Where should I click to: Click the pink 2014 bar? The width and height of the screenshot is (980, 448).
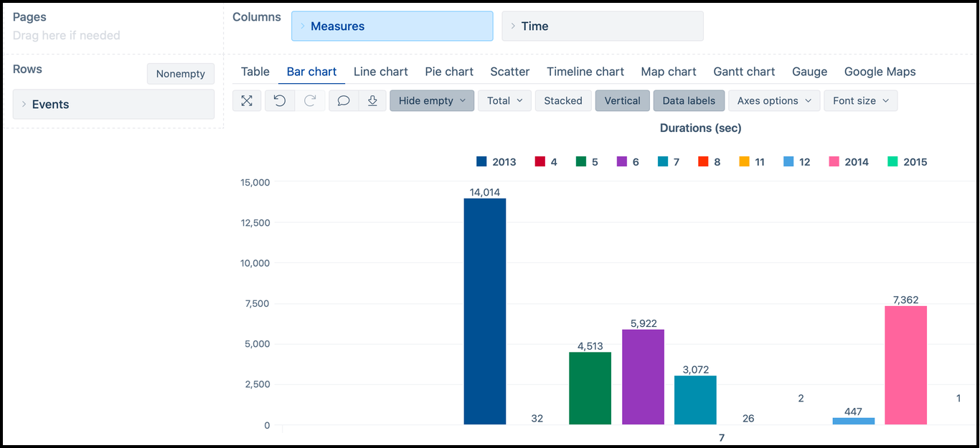coord(905,365)
